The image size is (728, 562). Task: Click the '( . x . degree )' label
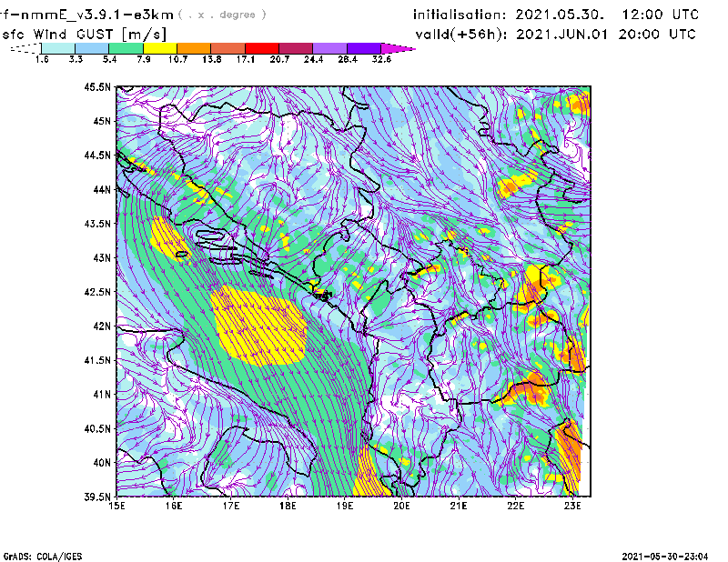pos(222,15)
